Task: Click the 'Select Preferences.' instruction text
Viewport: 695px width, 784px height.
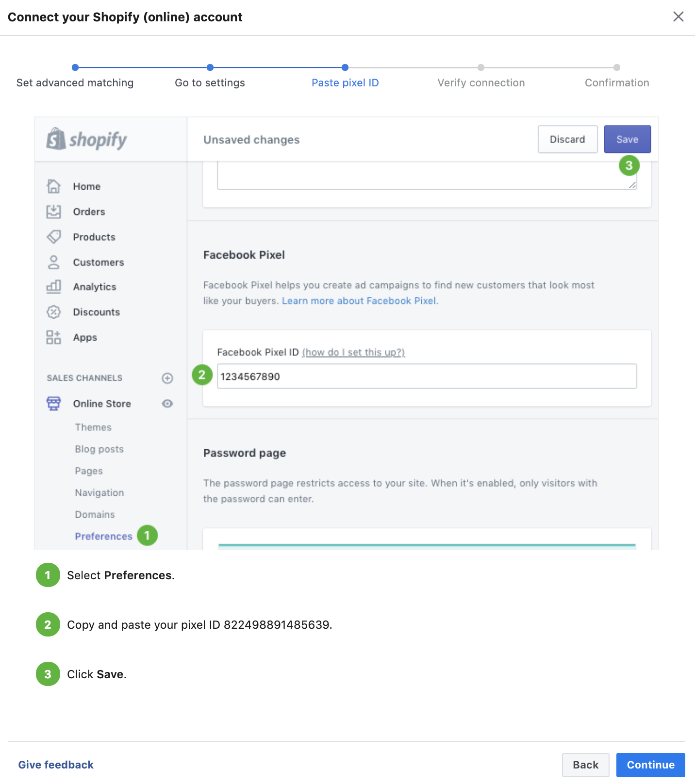Action: (121, 575)
